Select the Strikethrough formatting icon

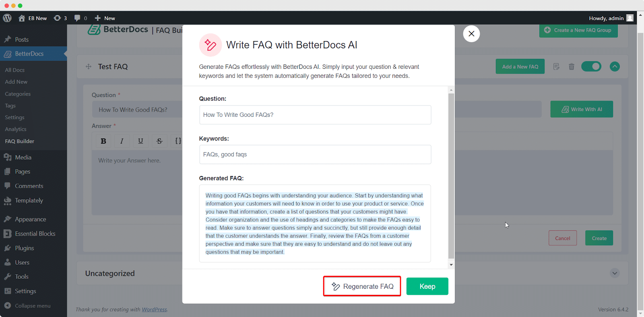pos(159,141)
